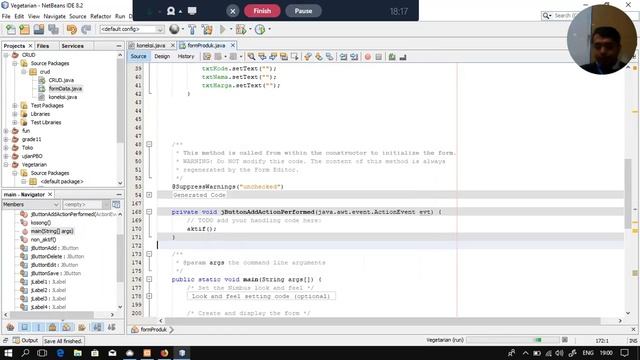640x360 pixels.
Task: Collapse the jButtonAddActionPerformed method fold
Action: (149, 212)
